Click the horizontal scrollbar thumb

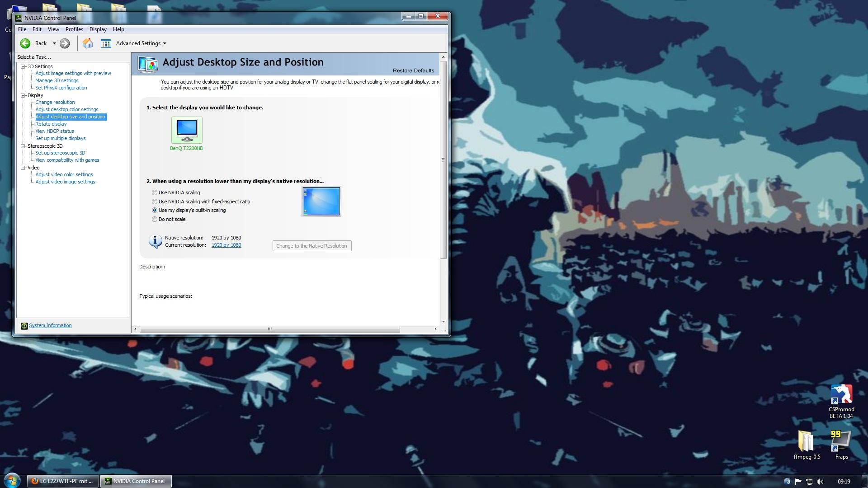[x=270, y=329]
